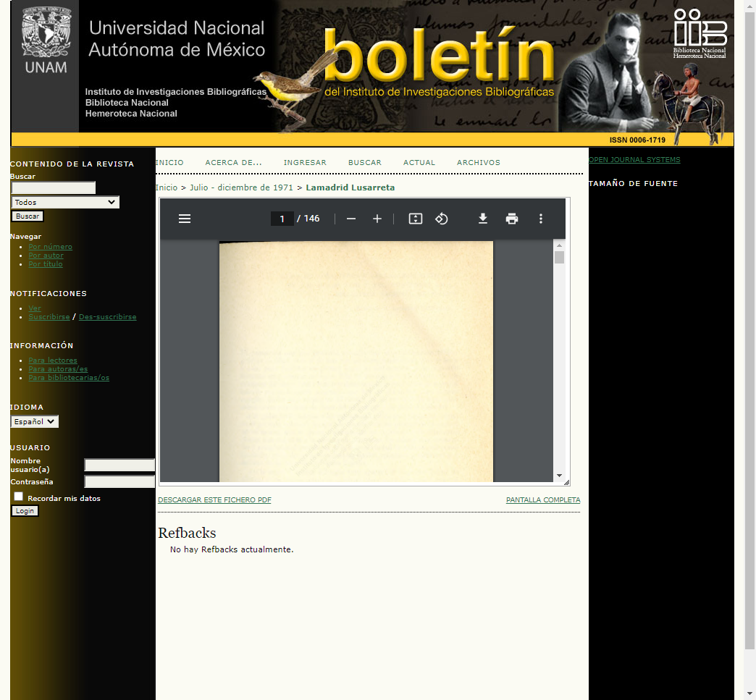Rotate the PDF counterclockwise
Image resolution: width=756 pixels, height=700 pixels.
click(x=442, y=219)
